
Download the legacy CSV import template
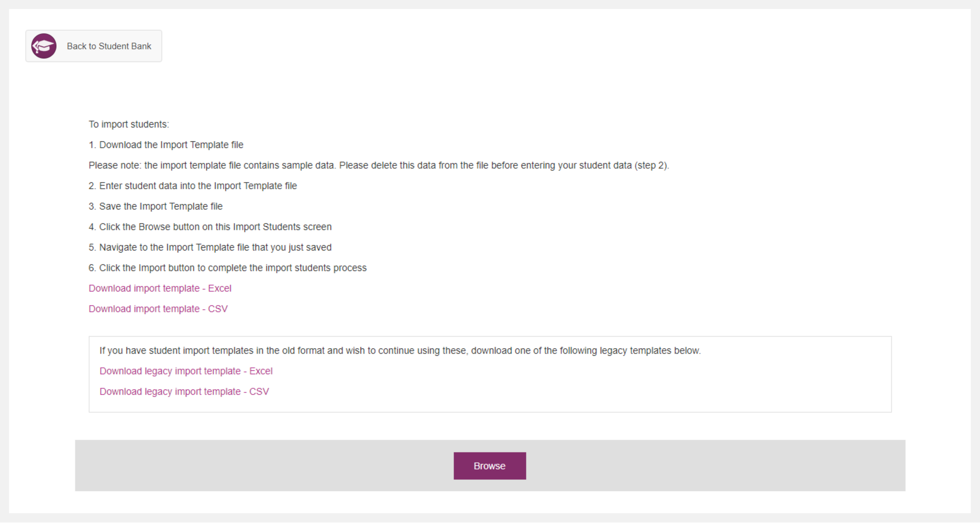click(x=184, y=392)
